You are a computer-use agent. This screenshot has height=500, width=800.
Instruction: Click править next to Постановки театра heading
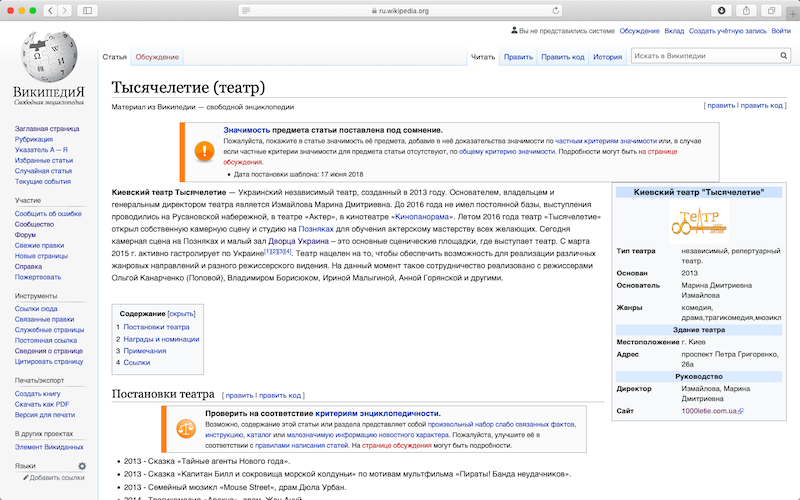[239, 395]
